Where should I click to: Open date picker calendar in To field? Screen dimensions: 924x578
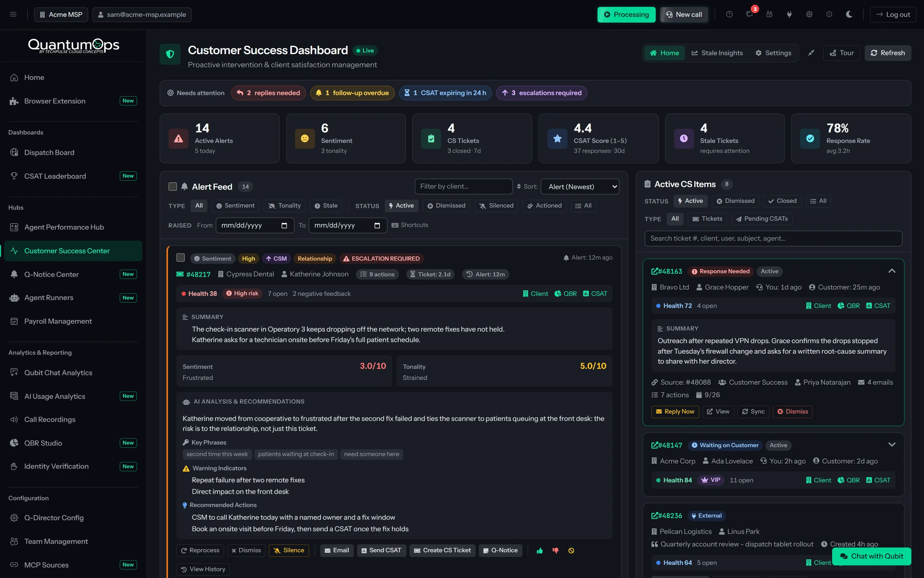[x=377, y=225]
